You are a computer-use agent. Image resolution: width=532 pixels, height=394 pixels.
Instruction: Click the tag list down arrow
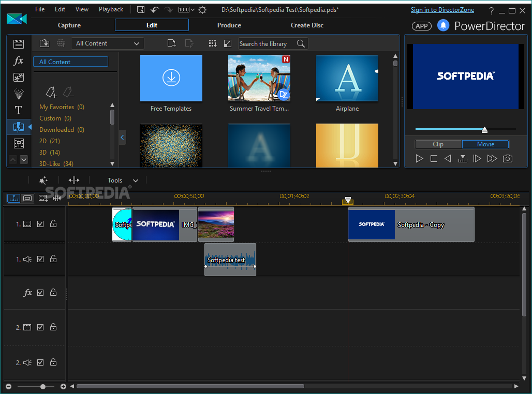[112, 164]
